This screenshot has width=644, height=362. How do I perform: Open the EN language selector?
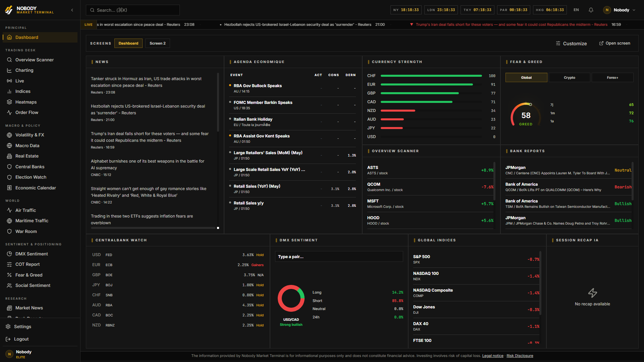pos(576,10)
